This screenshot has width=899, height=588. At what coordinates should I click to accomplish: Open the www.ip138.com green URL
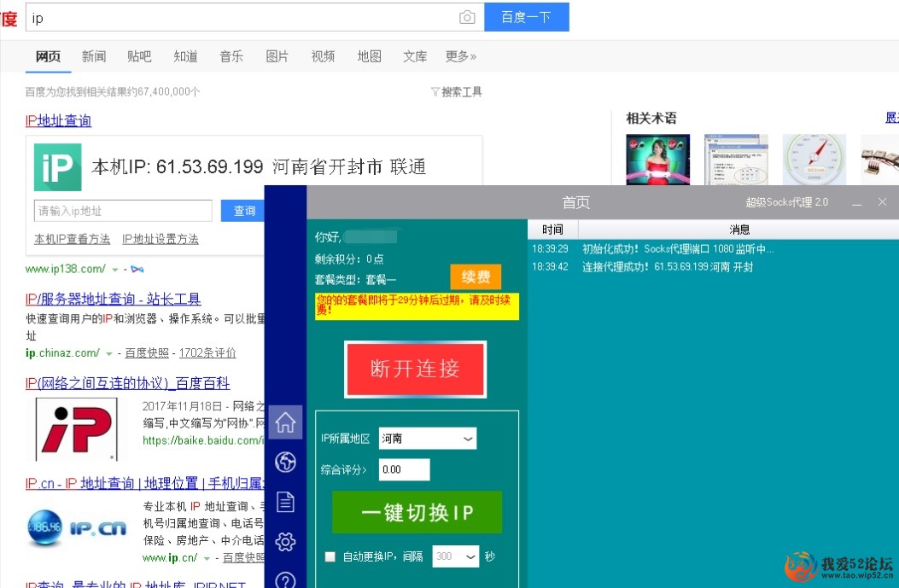coord(66,269)
